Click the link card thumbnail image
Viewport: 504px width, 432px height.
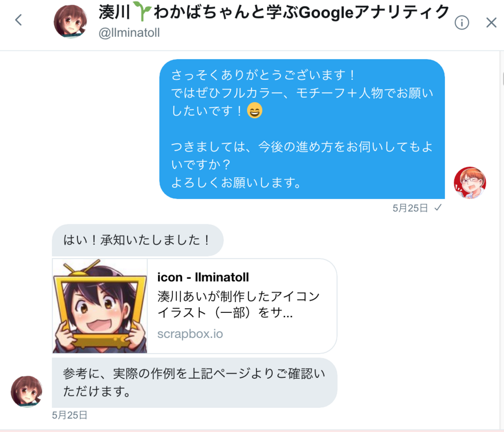pos(100,305)
